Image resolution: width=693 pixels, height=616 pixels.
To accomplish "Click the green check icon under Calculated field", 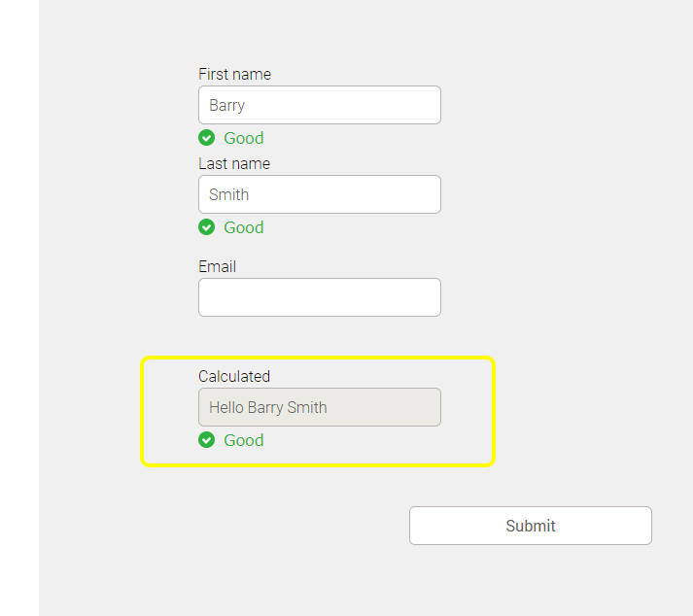I will [206, 440].
